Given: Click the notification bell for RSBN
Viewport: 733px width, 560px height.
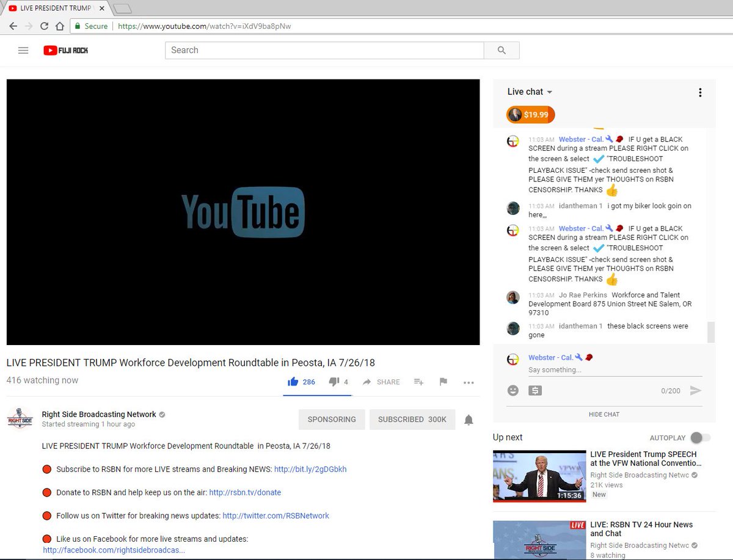Looking at the screenshot, I should [x=469, y=420].
